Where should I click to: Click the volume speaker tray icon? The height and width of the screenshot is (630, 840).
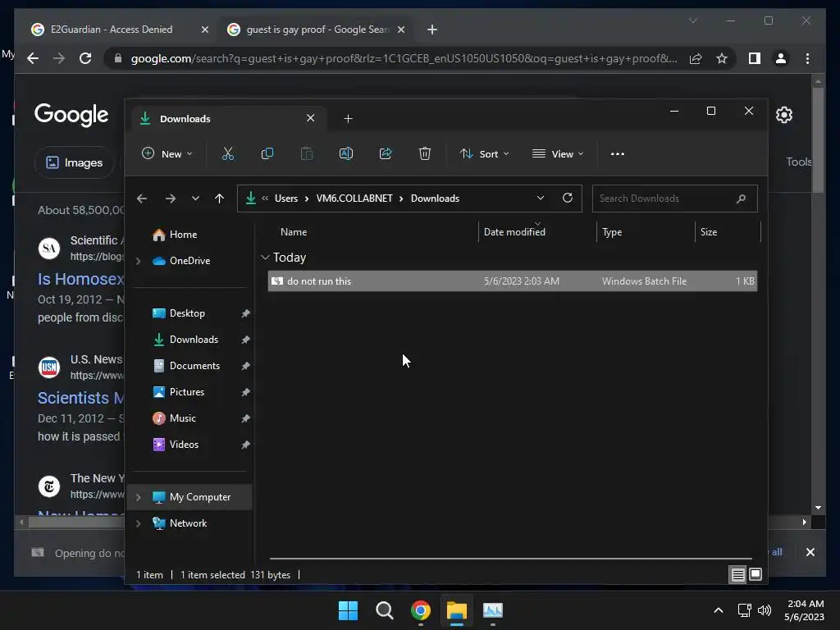pos(765,610)
